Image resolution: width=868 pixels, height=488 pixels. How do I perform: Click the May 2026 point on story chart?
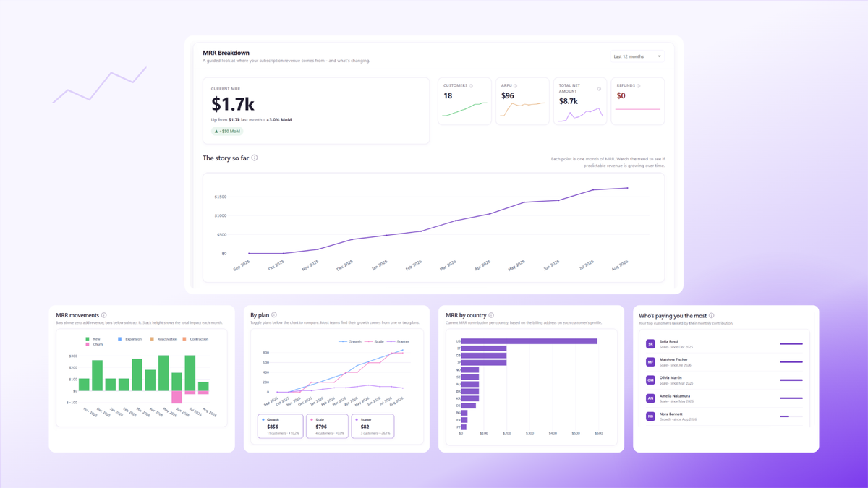524,202
